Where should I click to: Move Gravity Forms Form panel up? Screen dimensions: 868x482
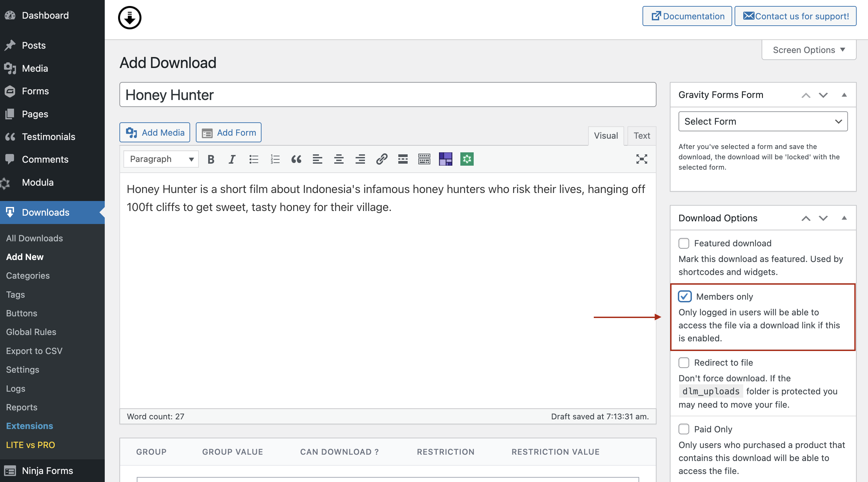(806, 95)
